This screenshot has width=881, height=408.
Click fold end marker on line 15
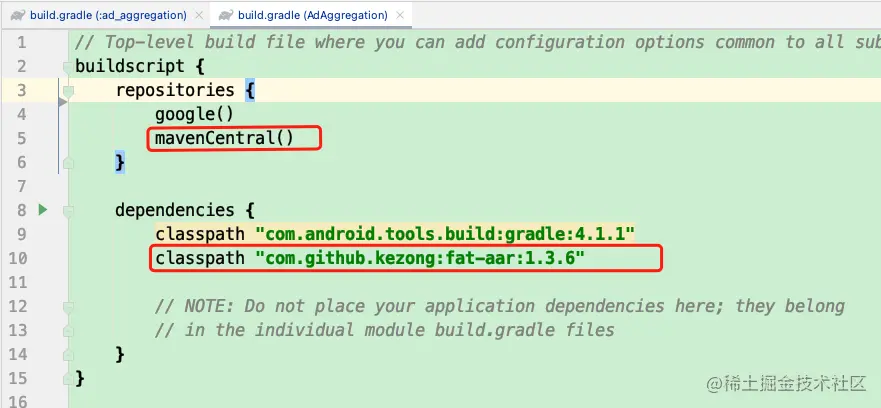click(68, 379)
